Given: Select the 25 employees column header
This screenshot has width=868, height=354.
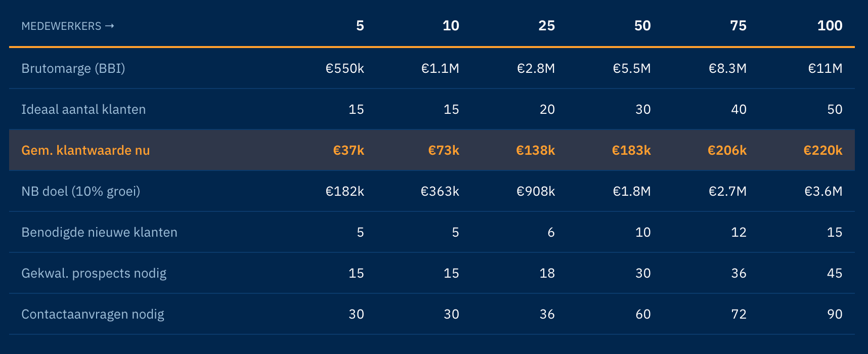Looking at the screenshot, I should pyautogui.click(x=546, y=26).
